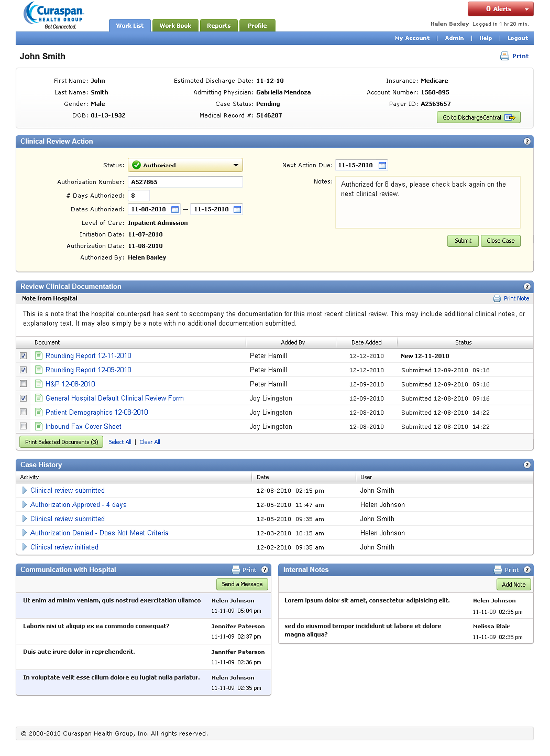Viewport: 550px width, 756px height.
Task: Click printer icon in Communication with Hospital header
Action: tap(236, 570)
